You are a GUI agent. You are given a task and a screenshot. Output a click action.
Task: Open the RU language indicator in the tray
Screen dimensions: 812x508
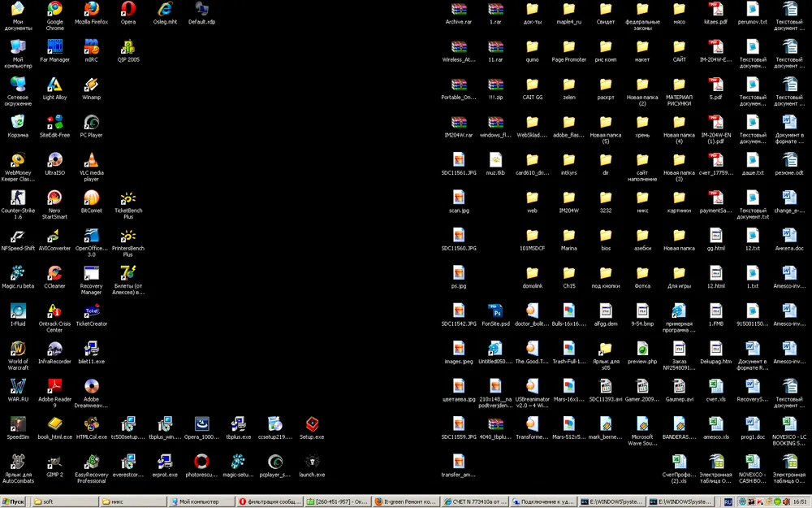point(728,501)
